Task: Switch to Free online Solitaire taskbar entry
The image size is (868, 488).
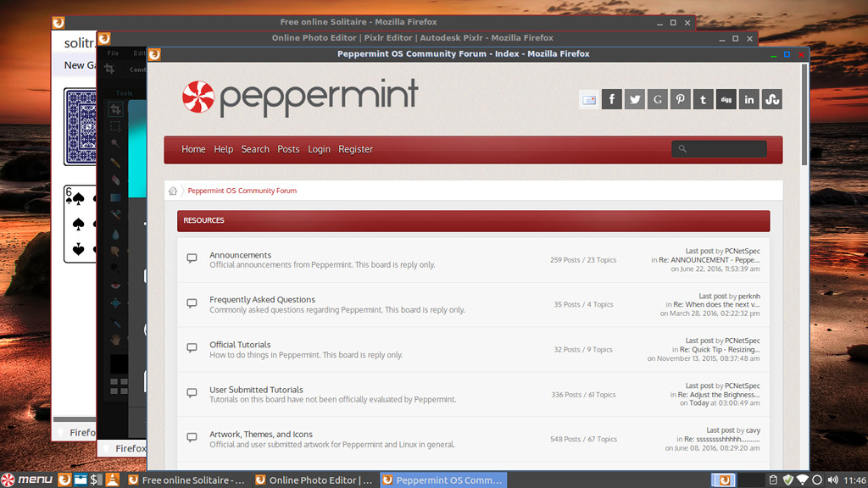Action: coord(186,480)
